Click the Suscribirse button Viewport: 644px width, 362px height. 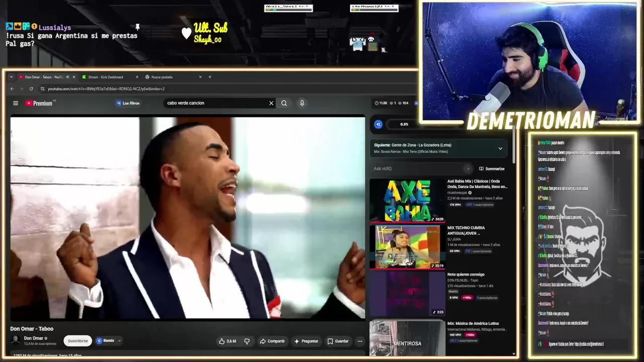tap(77, 341)
